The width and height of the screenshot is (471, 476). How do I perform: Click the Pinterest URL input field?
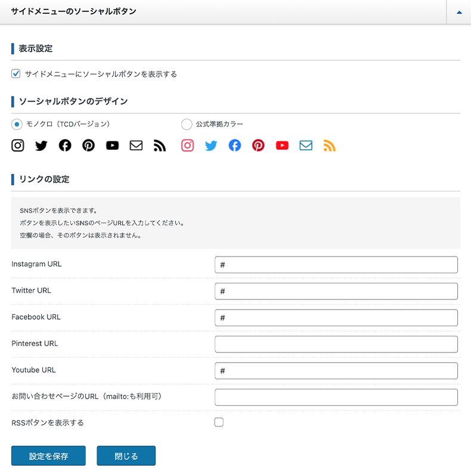[336, 344]
